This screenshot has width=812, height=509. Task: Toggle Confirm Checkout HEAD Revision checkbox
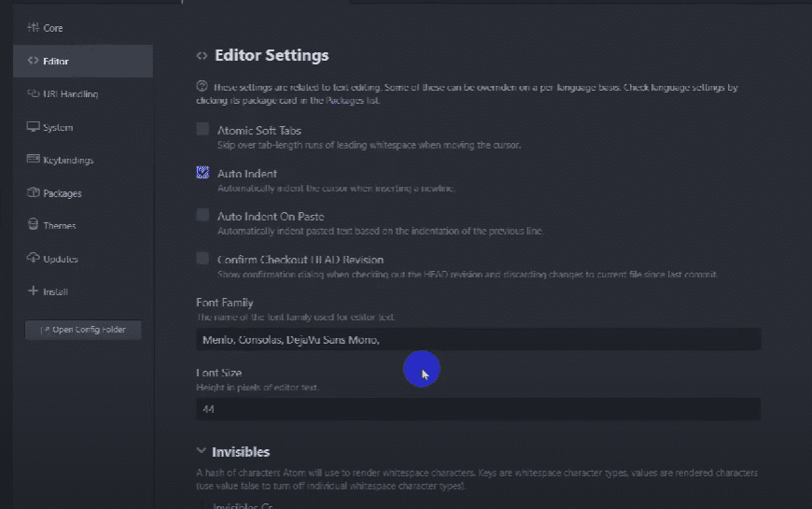[203, 259]
